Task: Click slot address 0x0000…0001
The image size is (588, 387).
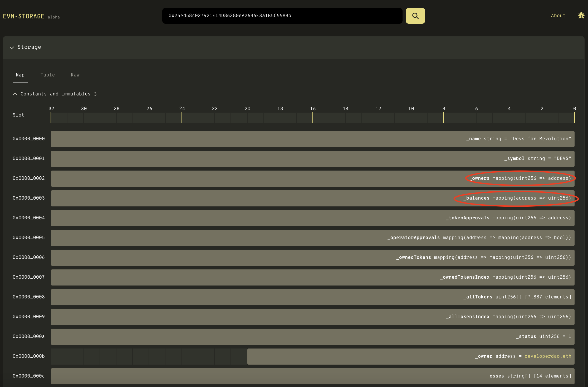Action: click(x=29, y=158)
